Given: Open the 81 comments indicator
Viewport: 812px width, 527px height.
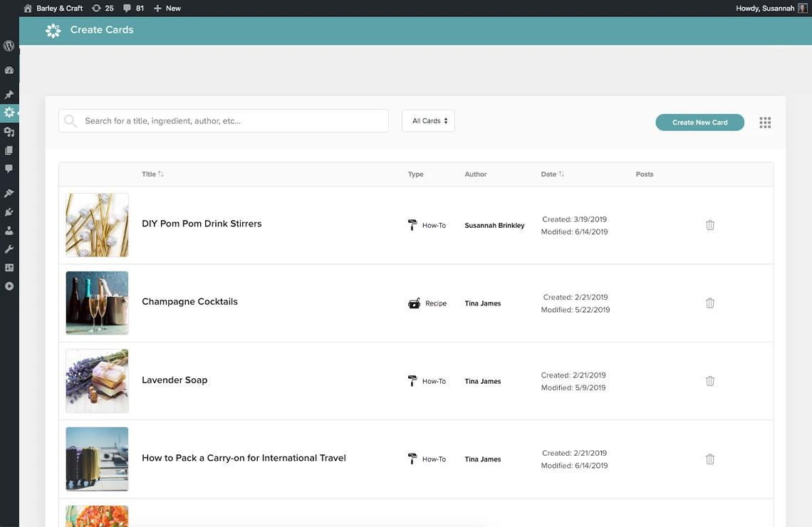Looking at the screenshot, I should pyautogui.click(x=134, y=9).
